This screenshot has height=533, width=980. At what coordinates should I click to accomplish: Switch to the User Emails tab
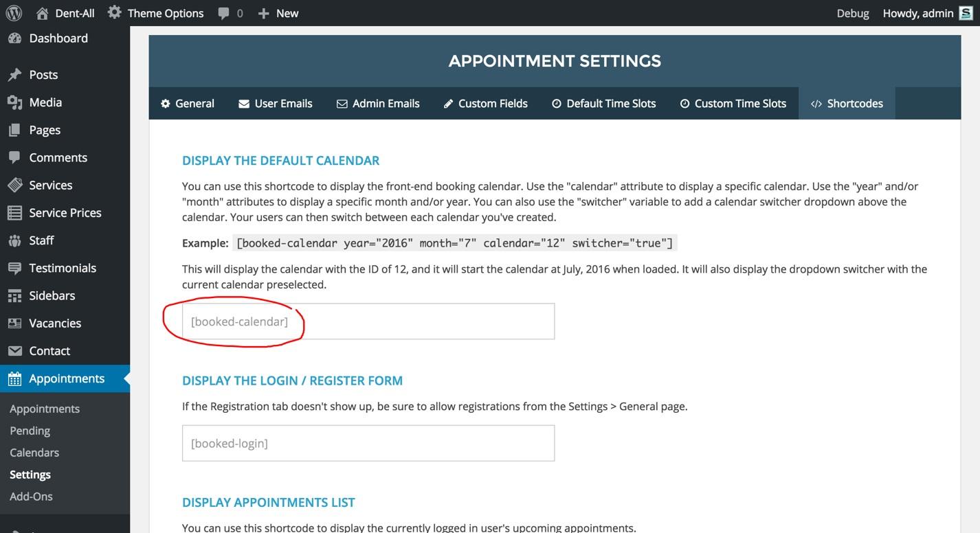tap(275, 104)
